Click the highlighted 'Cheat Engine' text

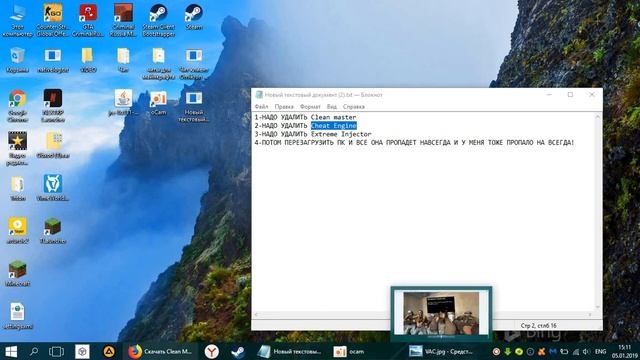coord(334,126)
